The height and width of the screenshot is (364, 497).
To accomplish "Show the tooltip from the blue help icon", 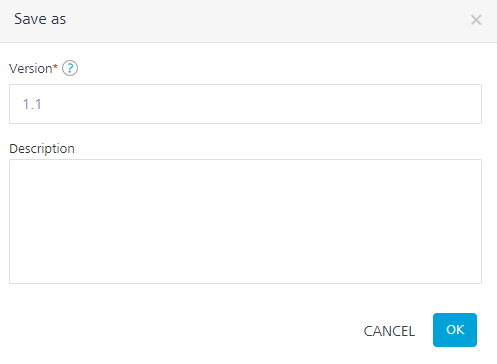I will (x=70, y=68).
